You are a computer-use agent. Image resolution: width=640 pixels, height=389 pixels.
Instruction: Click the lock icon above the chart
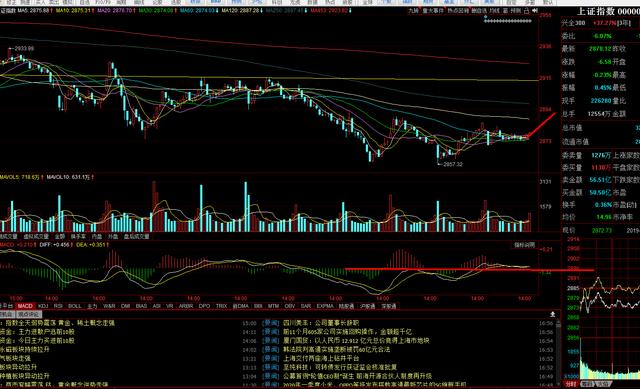tap(527, 11)
